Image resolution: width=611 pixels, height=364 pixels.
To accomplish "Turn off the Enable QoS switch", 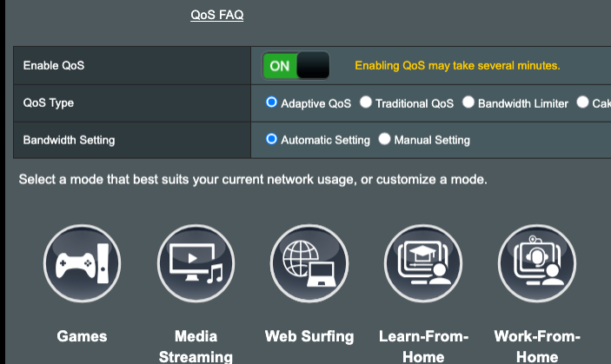I will click(296, 65).
